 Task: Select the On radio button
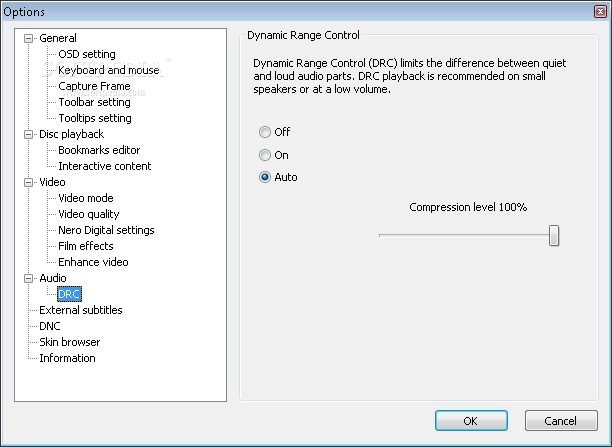coord(265,155)
